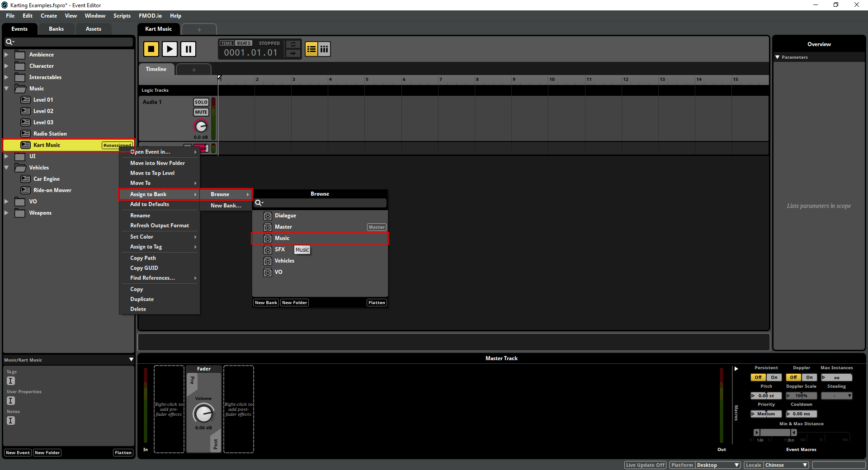Open the FMOD.io menu
Viewport: 868px width, 470px height.
click(150, 15)
